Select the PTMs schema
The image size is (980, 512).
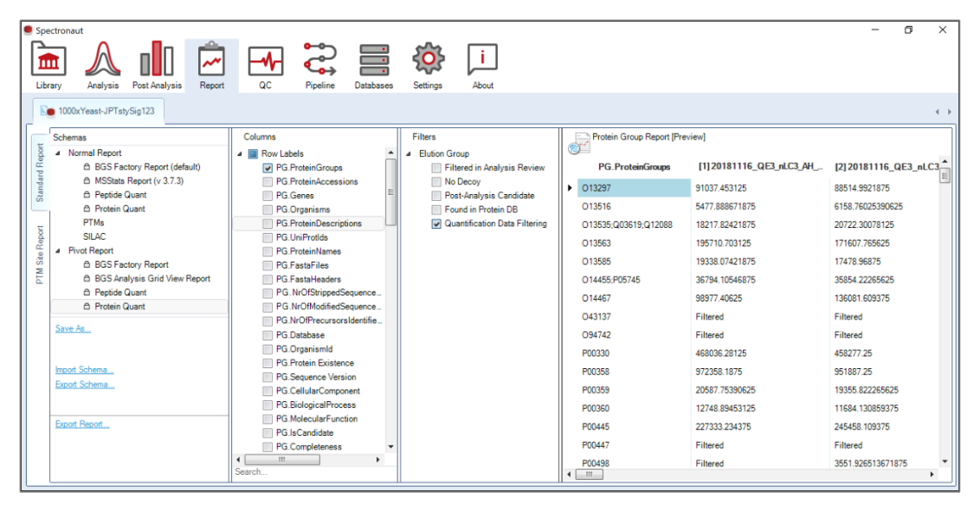click(x=93, y=223)
